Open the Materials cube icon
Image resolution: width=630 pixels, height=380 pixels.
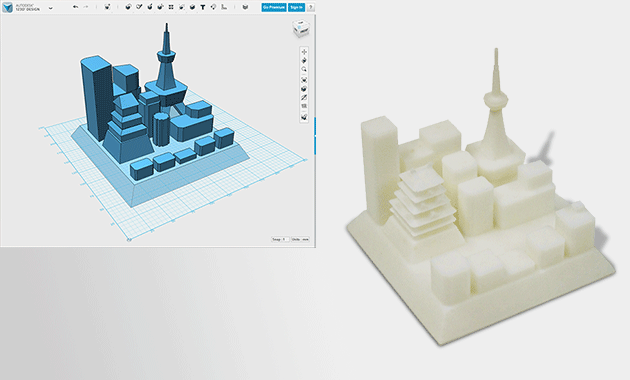(245, 7)
